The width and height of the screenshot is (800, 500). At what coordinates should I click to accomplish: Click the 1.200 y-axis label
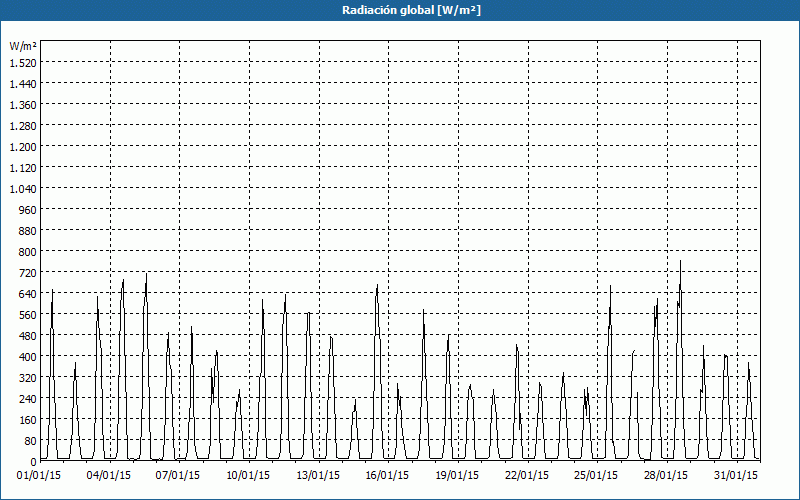tap(23, 147)
